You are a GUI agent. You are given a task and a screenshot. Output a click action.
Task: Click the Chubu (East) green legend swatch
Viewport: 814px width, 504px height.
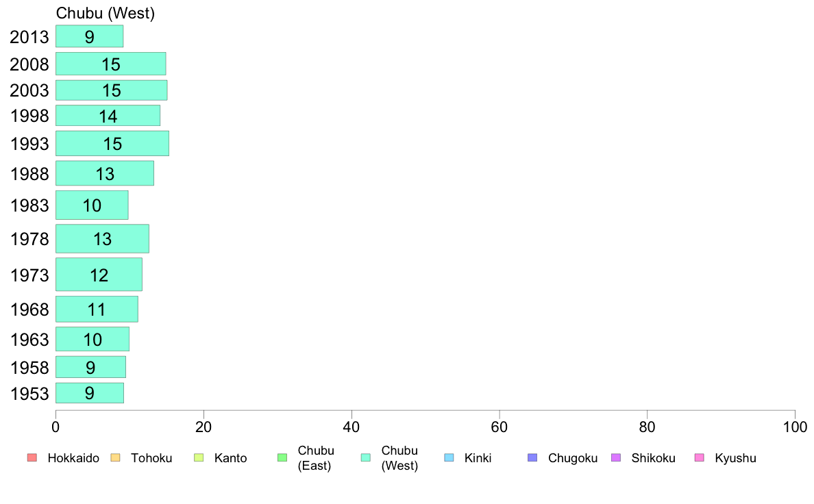tap(282, 458)
